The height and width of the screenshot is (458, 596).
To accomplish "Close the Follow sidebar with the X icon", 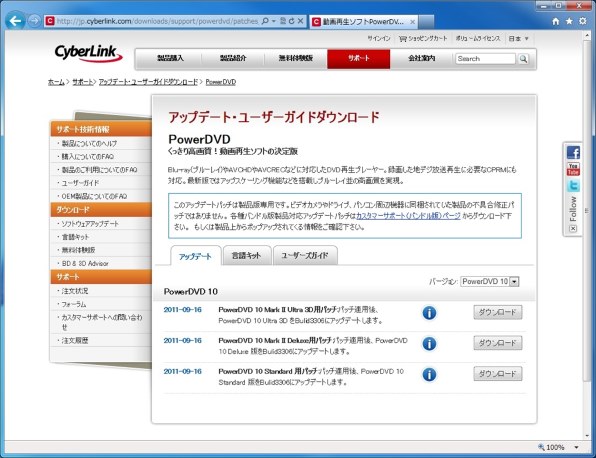I will (573, 228).
